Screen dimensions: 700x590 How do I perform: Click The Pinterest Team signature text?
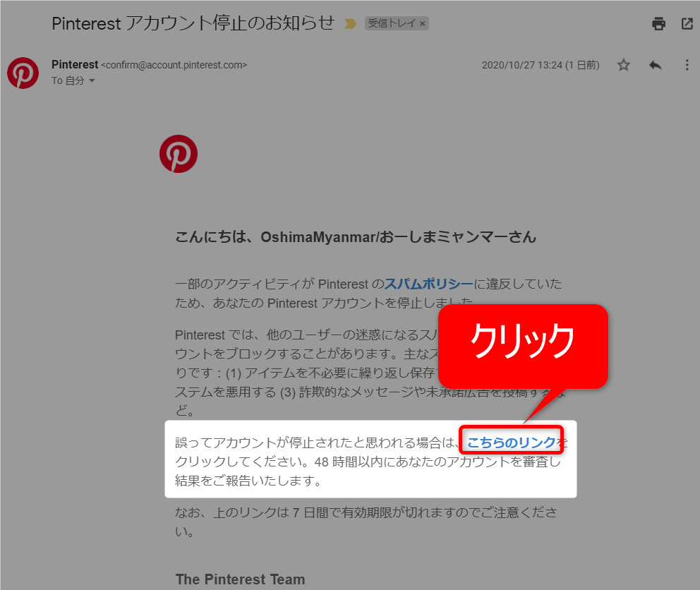pos(240,579)
